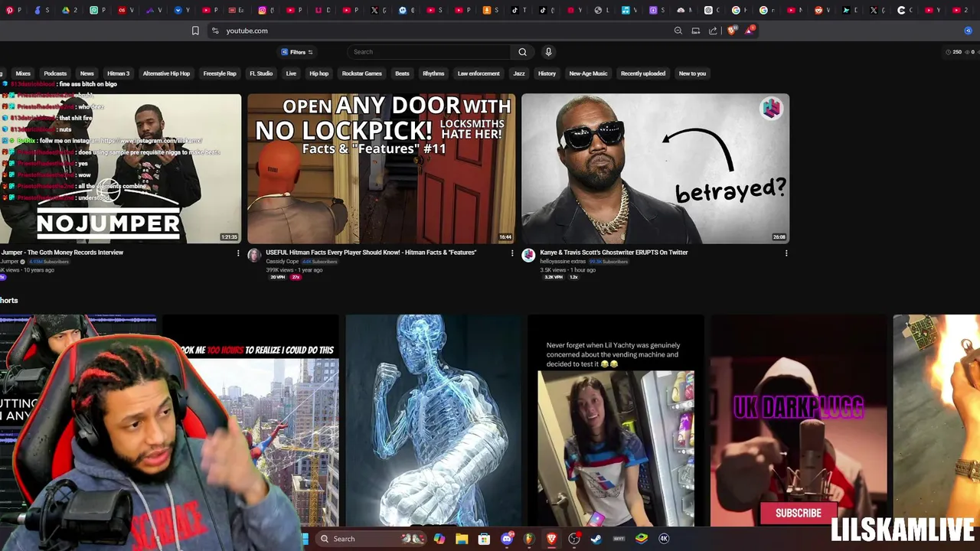
Task: Open the Filters dropdown above the chips
Action: pyautogui.click(x=297, y=52)
